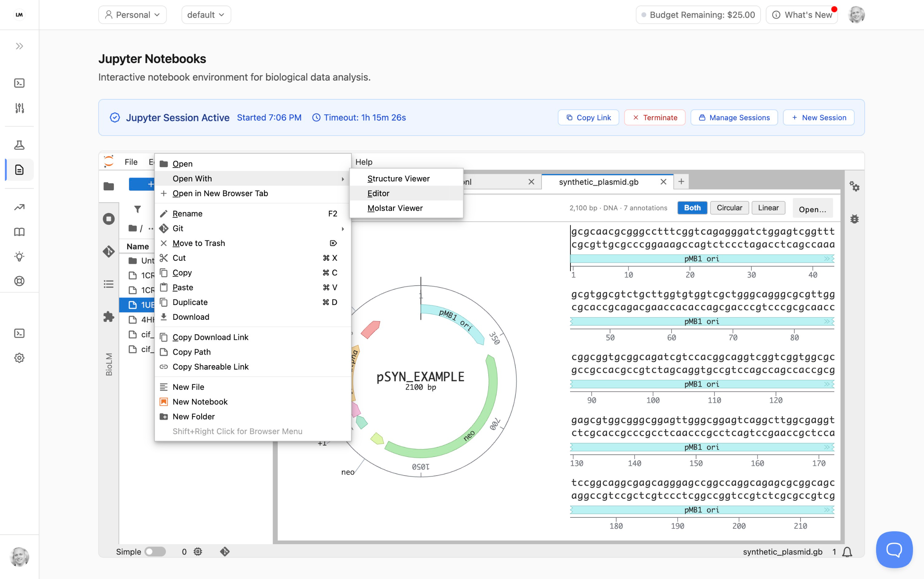Open the debugger bug icon
Viewport: 924px width, 579px height.
tap(854, 219)
